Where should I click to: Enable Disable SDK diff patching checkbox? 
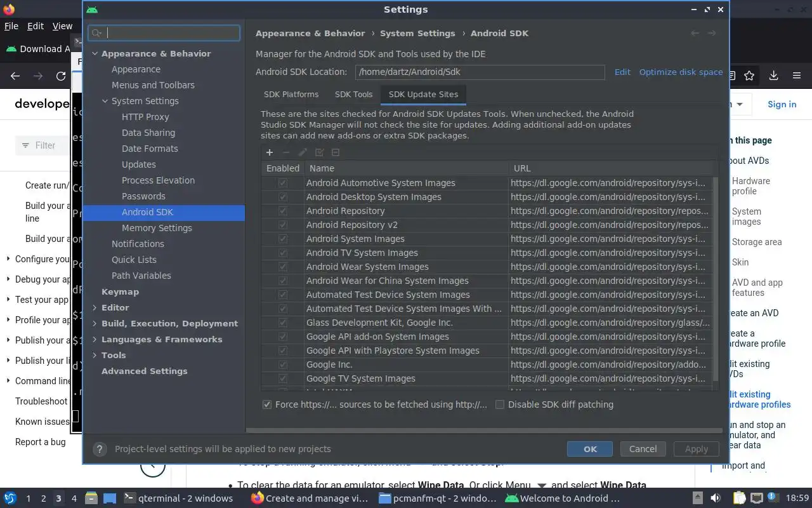(x=500, y=404)
